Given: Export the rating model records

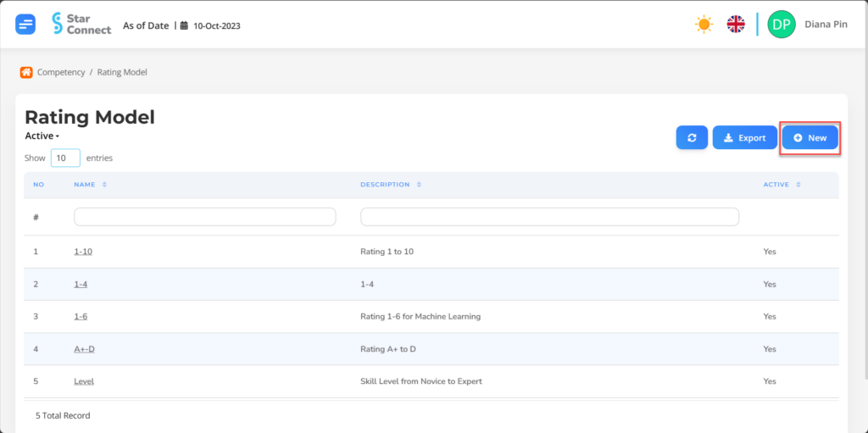Looking at the screenshot, I should pos(744,137).
